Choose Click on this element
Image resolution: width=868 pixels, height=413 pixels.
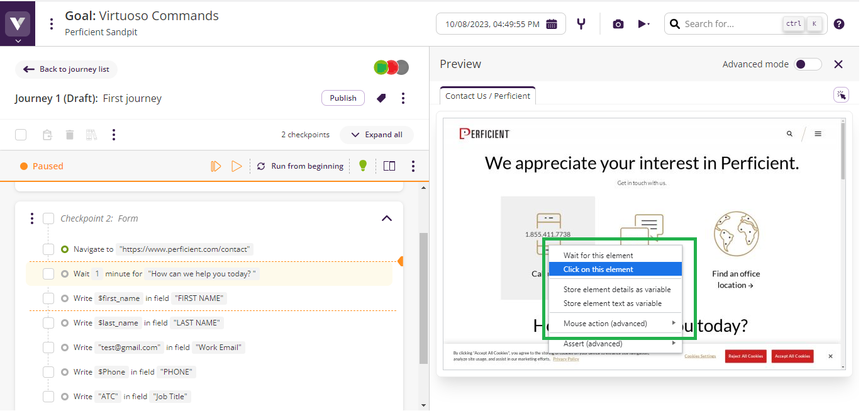coord(615,269)
